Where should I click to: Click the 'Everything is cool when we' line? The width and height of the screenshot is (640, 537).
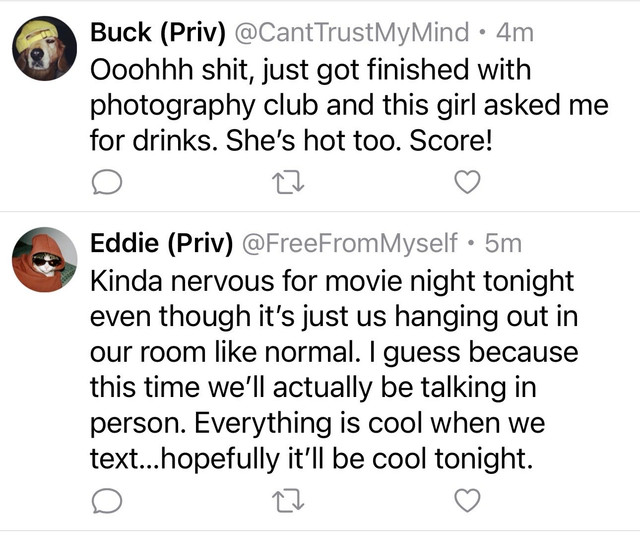point(369,423)
